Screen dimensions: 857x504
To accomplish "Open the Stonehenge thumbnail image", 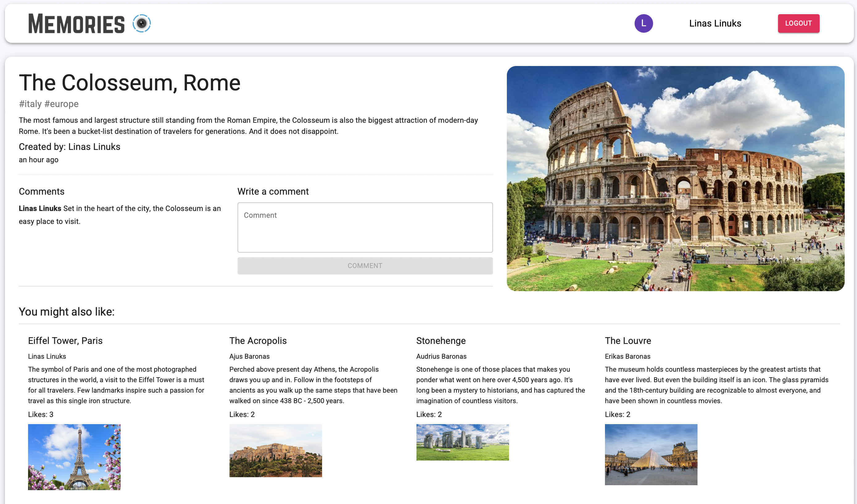I will [462, 442].
